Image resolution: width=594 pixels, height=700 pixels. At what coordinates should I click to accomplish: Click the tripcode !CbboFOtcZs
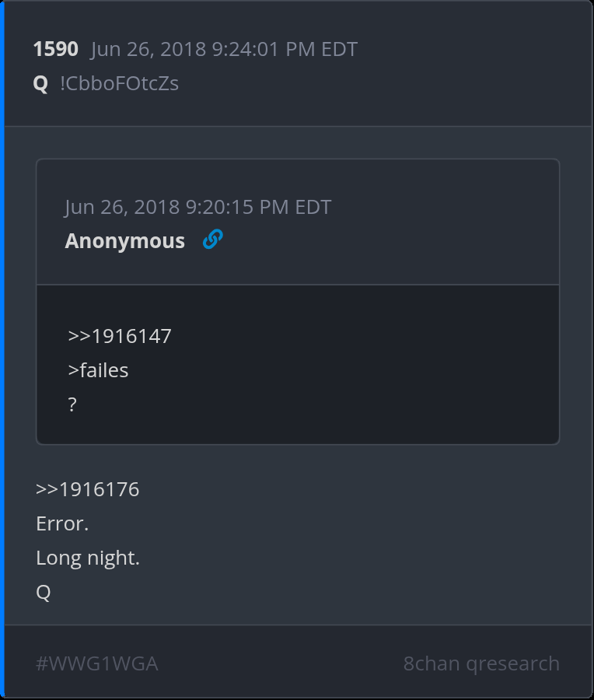tap(119, 84)
